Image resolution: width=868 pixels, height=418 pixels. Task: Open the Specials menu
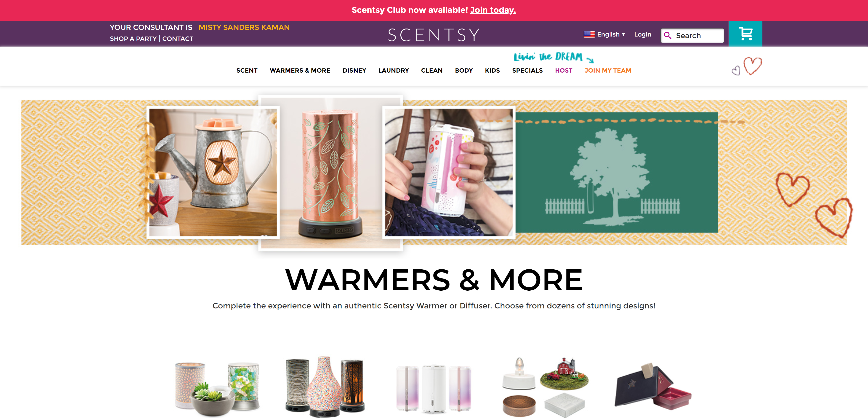(x=527, y=70)
